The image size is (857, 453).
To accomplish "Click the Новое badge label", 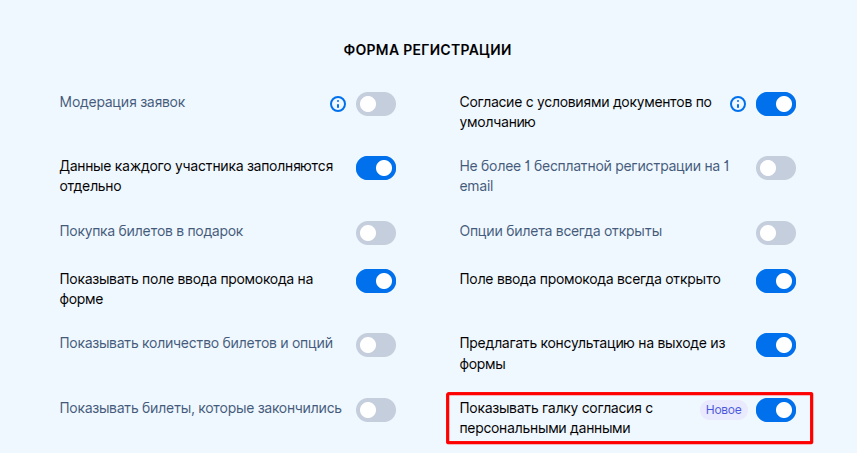I will (723, 410).
